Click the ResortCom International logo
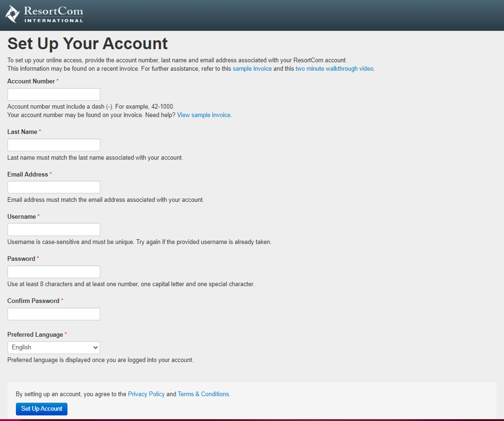 [44, 14]
